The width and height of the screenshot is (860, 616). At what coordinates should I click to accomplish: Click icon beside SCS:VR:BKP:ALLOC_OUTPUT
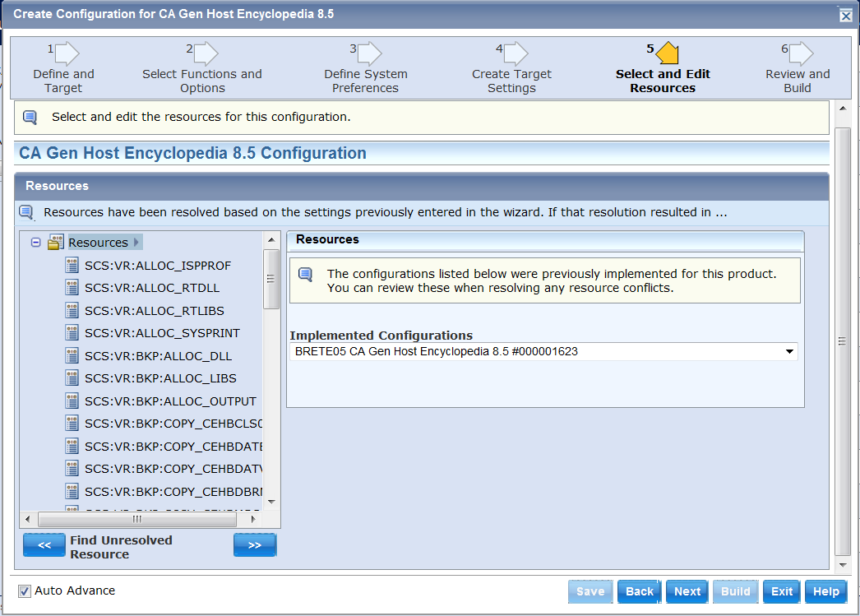click(72, 401)
